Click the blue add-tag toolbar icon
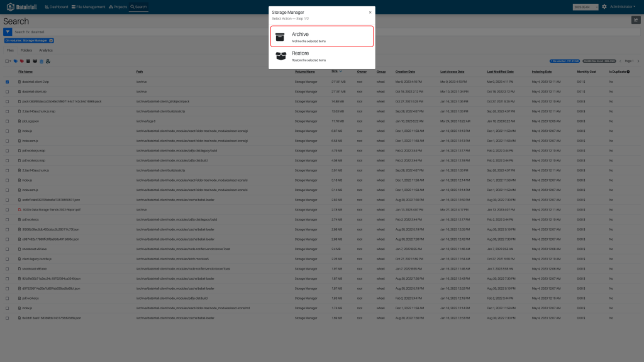Viewport: 644px width, 362px height. [16, 61]
